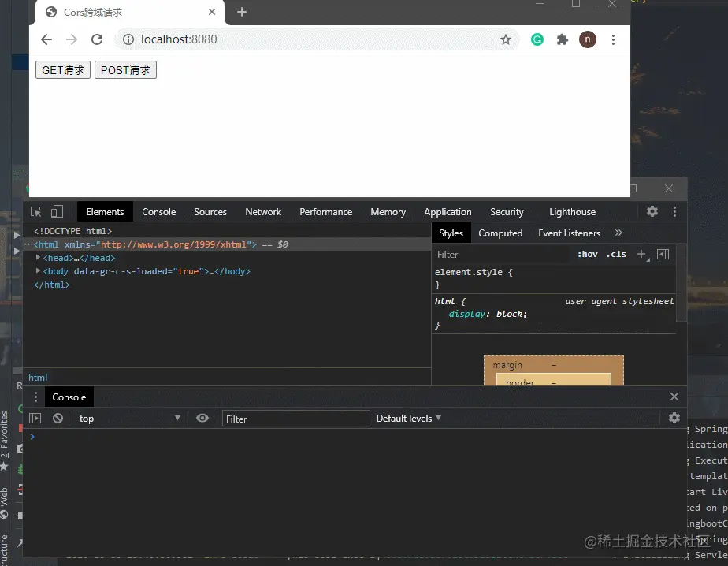Open DevTools settings gear
The height and width of the screenshot is (566, 728).
[x=652, y=211]
